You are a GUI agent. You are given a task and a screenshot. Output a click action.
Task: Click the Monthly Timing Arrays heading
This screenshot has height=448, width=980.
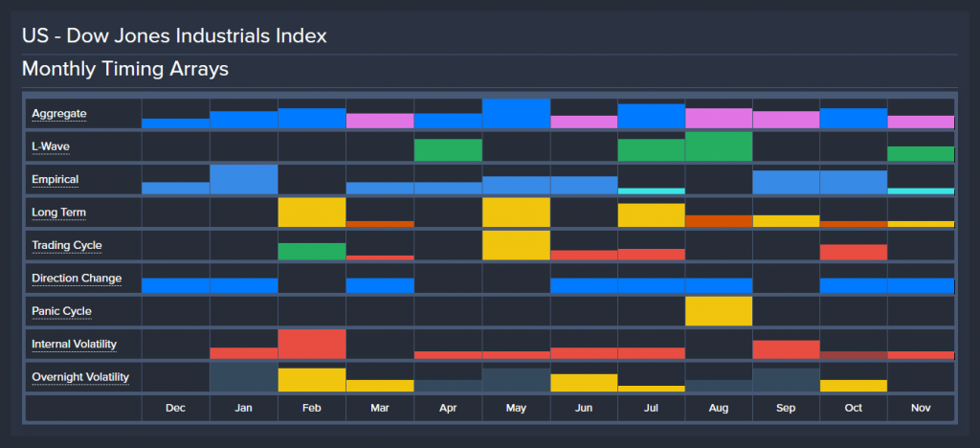point(125,69)
